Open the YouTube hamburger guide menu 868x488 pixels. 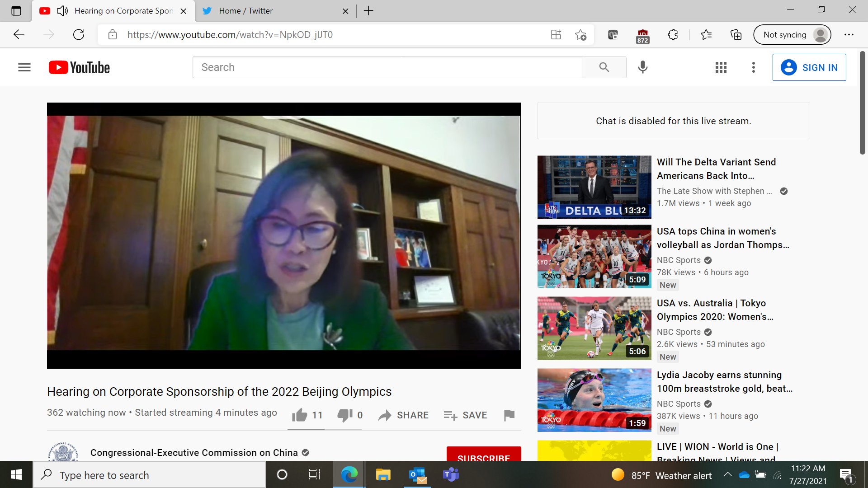pyautogui.click(x=24, y=67)
